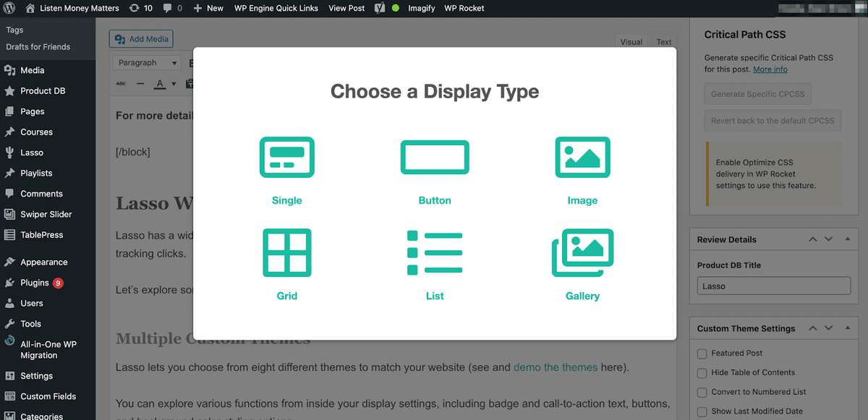Move Review Details panel up
Image resolution: width=868 pixels, height=420 pixels.
[x=813, y=239]
